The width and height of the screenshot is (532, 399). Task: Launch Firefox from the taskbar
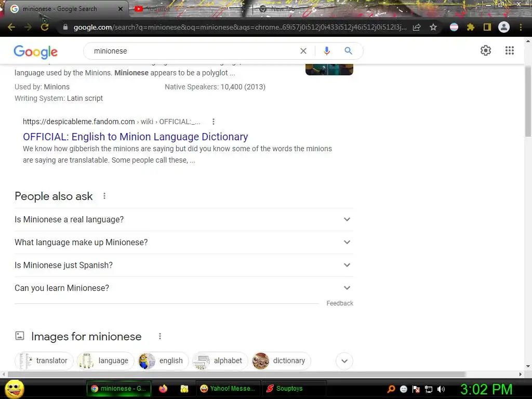click(163, 389)
